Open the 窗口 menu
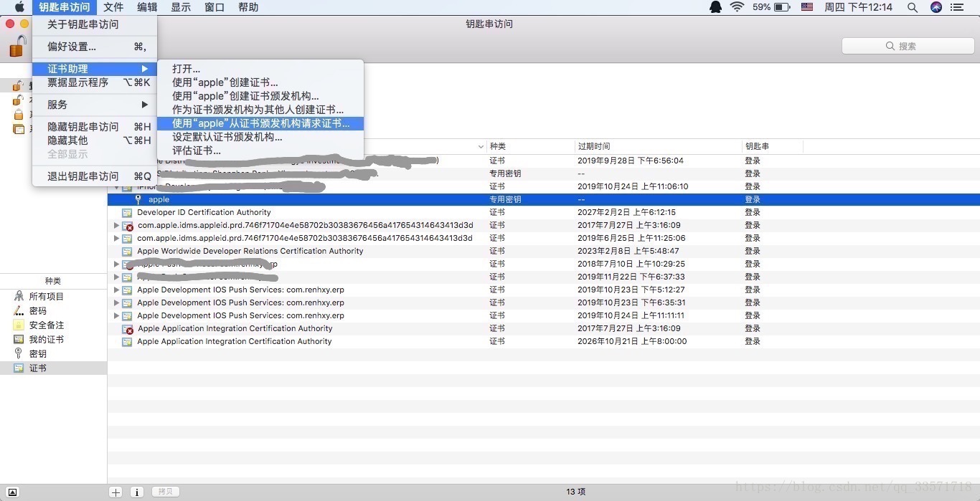The height and width of the screenshot is (501, 980). point(215,7)
